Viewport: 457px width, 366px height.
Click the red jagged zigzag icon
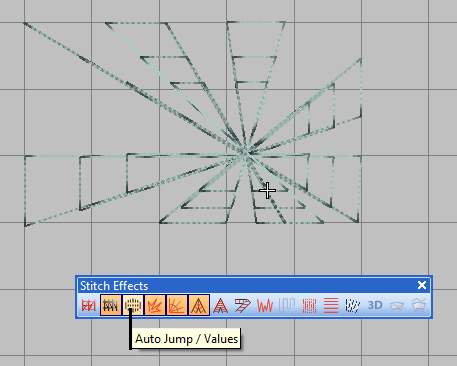[x=265, y=305]
